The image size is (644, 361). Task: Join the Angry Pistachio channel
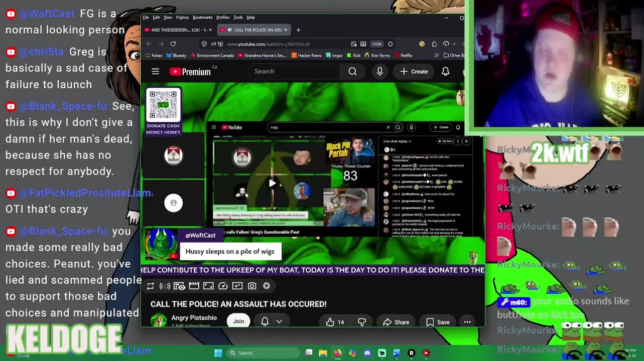(x=238, y=322)
